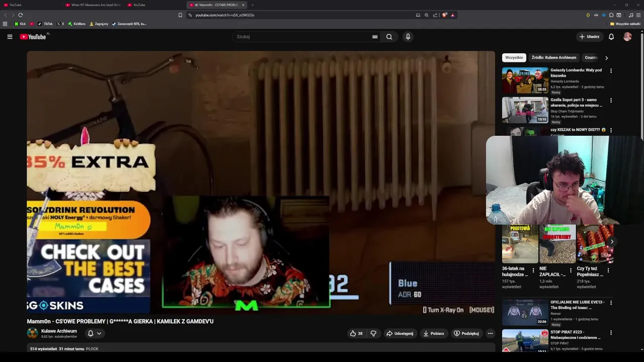
Task: Click the search magnifier button
Action: (389, 37)
